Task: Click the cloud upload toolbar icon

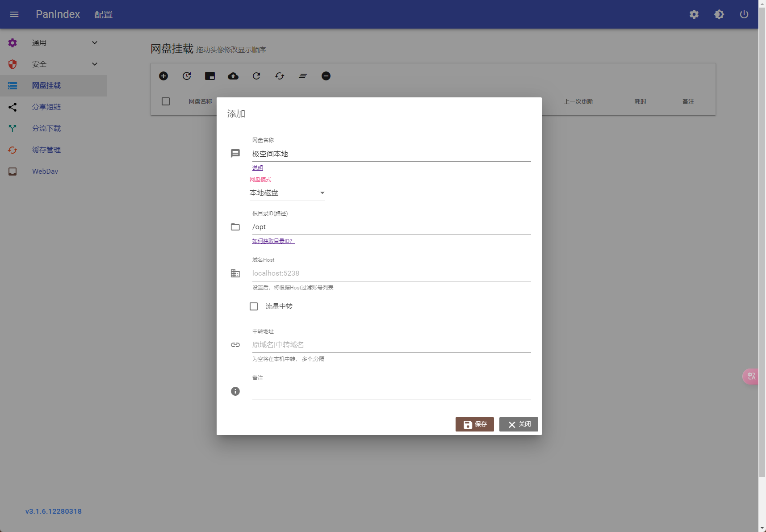Action: pyautogui.click(x=233, y=76)
